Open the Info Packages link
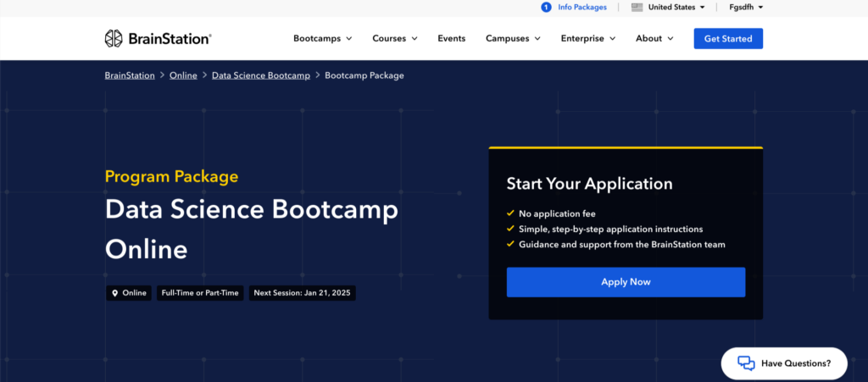 point(581,8)
